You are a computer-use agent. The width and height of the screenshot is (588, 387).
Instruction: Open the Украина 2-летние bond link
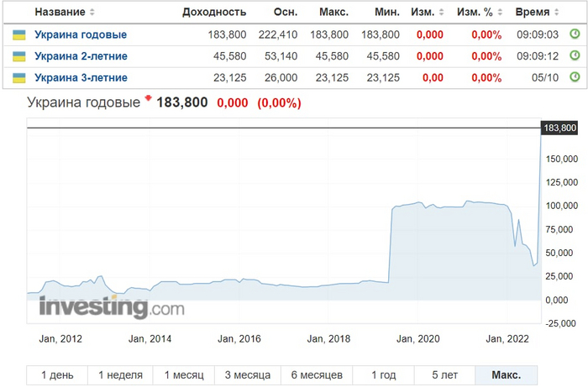pos(81,56)
